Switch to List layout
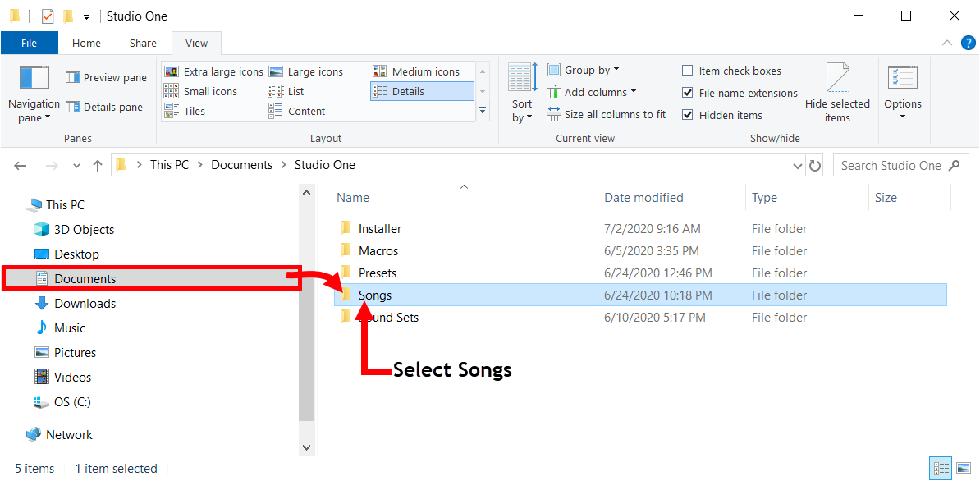Viewport: 980px width, 481px height. coord(286,91)
